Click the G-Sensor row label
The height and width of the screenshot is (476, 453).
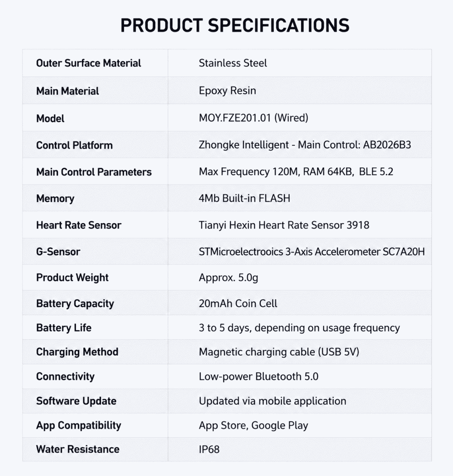(x=58, y=251)
